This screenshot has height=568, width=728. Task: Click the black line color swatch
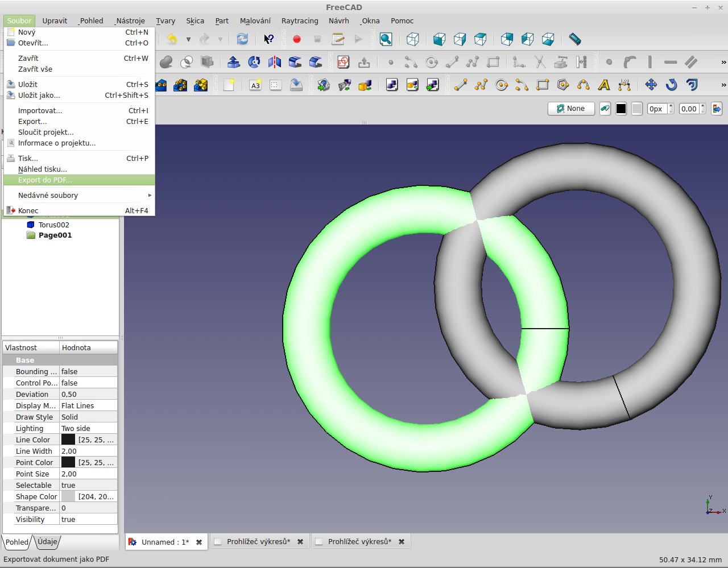pos(621,109)
